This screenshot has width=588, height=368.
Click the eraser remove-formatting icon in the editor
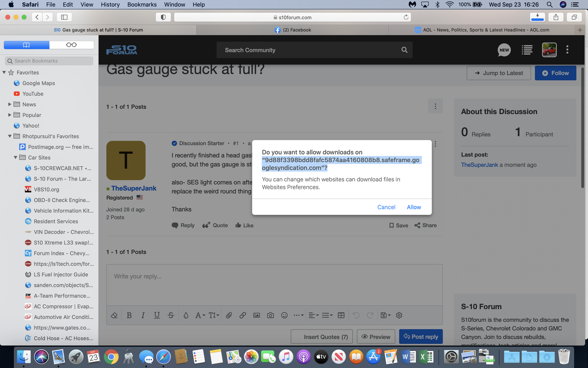click(x=115, y=315)
